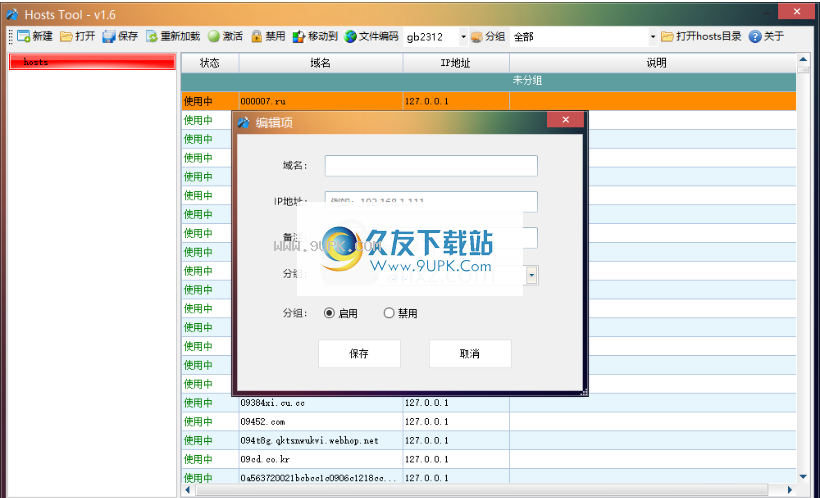The image size is (820, 498).
Task: Activate the entry with the green 激活 icon
Action: (213, 36)
